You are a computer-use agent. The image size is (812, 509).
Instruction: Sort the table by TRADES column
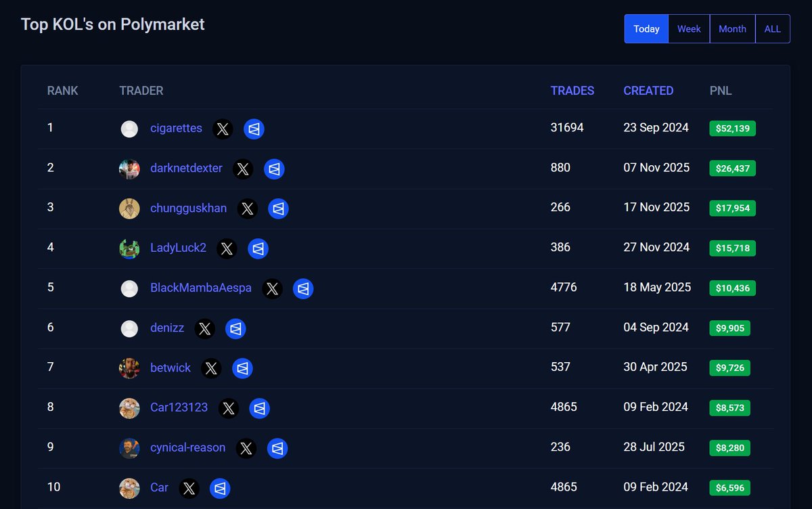click(572, 91)
